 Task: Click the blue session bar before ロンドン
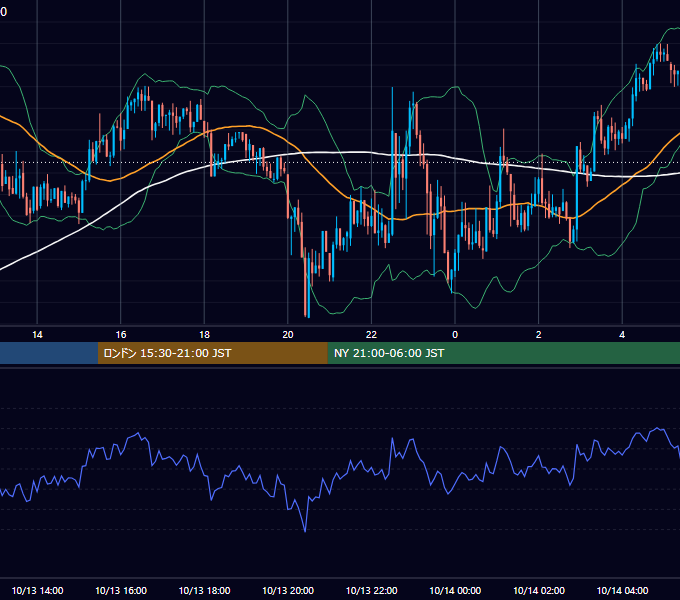pyautogui.click(x=49, y=353)
